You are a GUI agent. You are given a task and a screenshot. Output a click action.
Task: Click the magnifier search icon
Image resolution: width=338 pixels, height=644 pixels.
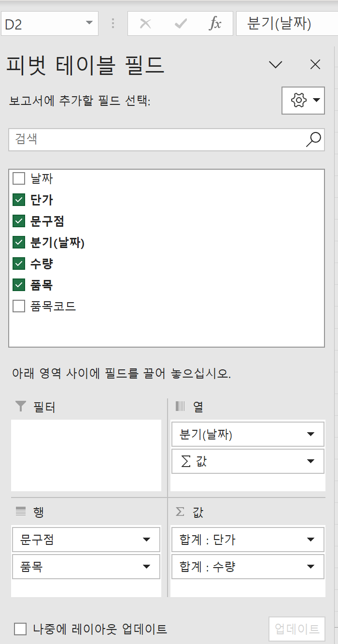313,139
